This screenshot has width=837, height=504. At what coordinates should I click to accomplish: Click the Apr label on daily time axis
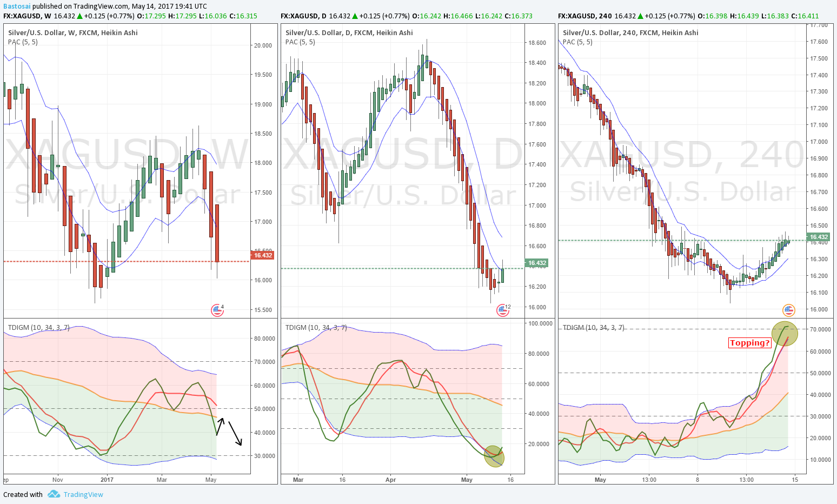pyautogui.click(x=391, y=480)
